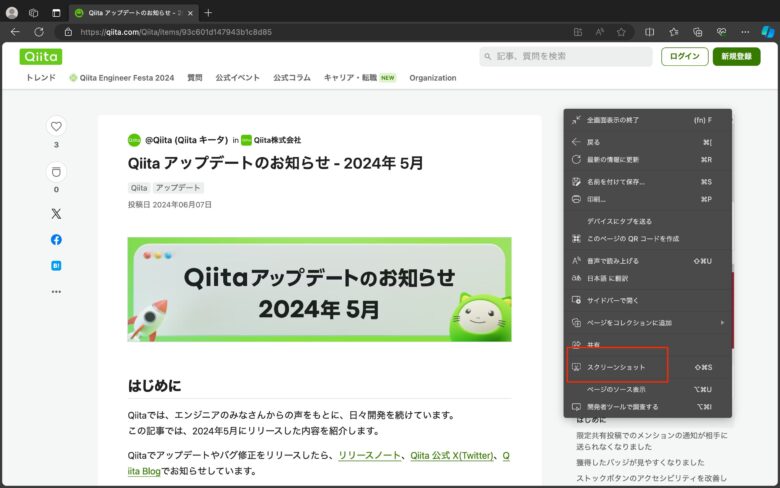
Task: Share the article on Facebook
Action: click(x=56, y=240)
